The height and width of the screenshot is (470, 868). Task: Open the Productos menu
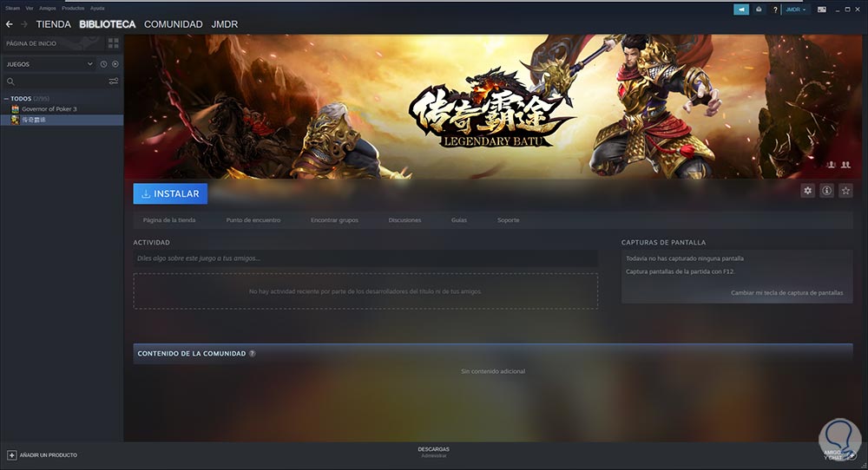click(73, 9)
